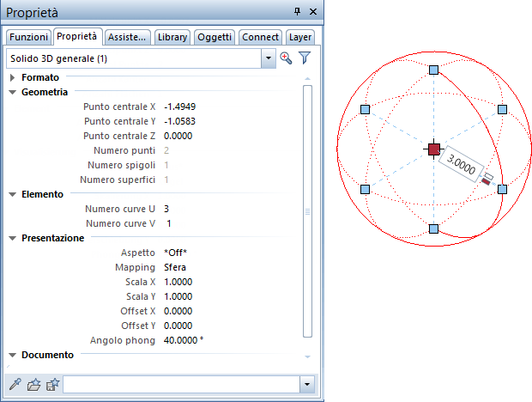532x402 pixels.
Task: Switch to the Funzioni tab
Action: coord(28,37)
